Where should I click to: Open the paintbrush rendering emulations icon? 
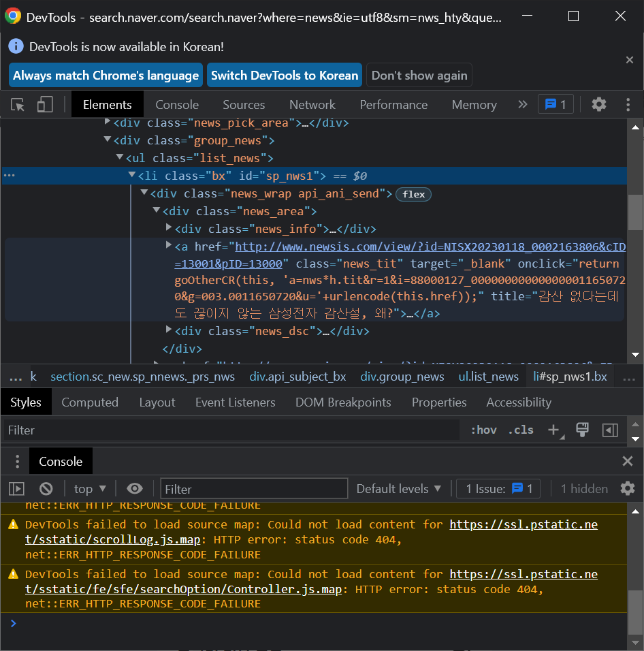click(x=582, y=430)
